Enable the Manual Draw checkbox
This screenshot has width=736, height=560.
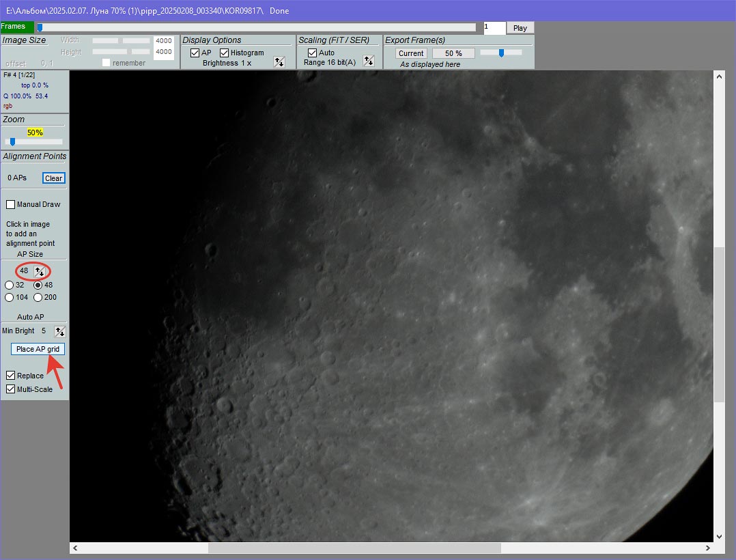11,204
